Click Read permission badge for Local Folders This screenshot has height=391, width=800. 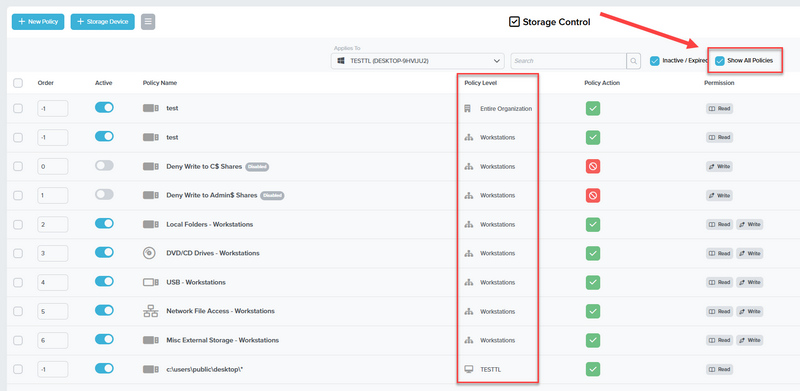tap(719, 224)
